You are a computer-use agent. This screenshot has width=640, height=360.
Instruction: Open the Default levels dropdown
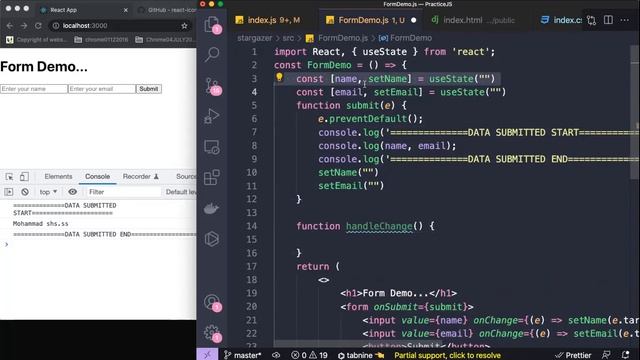click(x=180, y=192)
